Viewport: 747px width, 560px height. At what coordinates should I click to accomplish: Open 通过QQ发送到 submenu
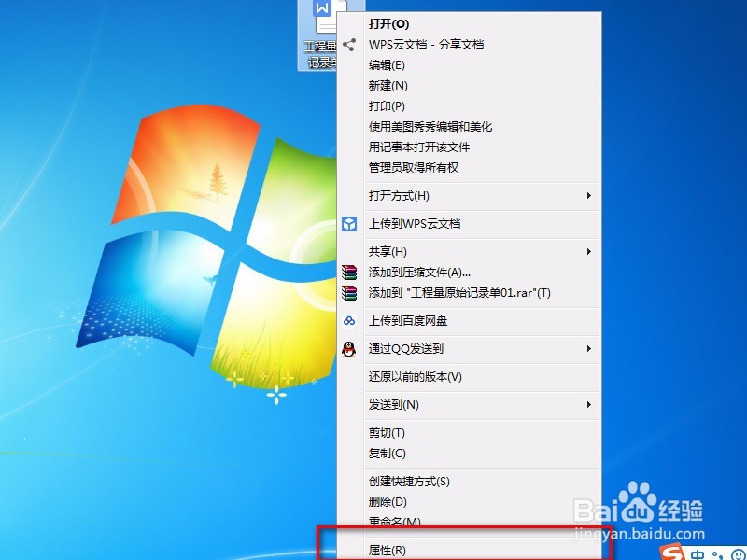point(469,349)
